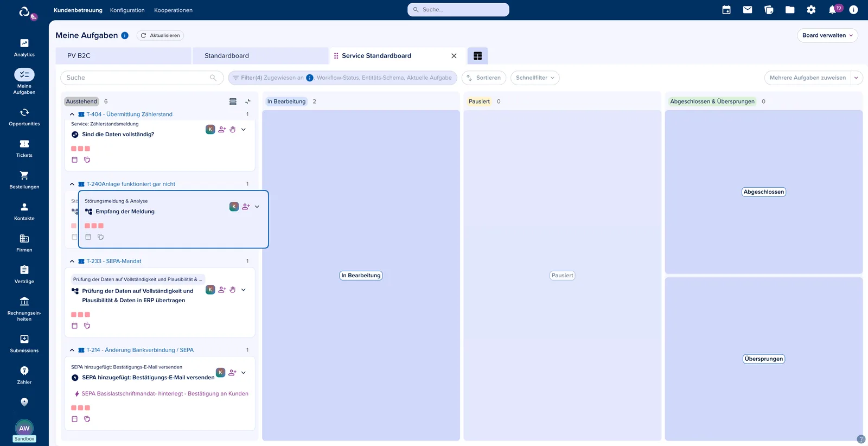Open the folder icon in the top bar
This screenshot has height=446, width=868.
790,10
